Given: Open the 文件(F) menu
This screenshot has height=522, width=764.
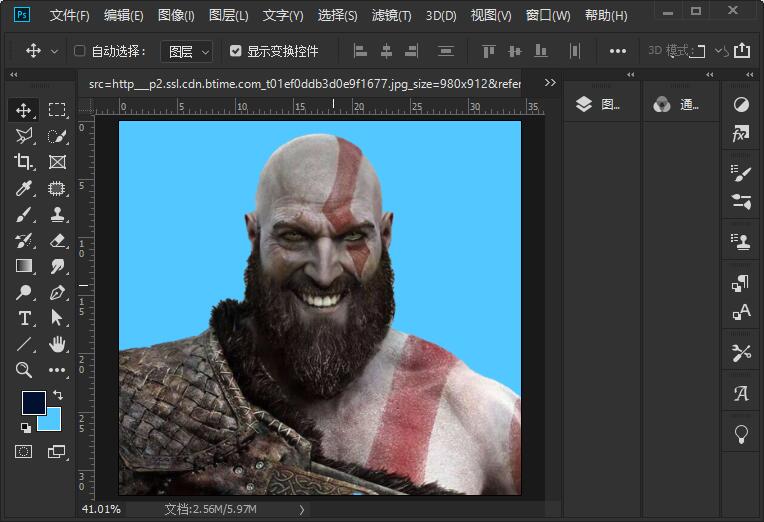Looking at the screenshot, I should pyautogui.click(x=69, y=16).
